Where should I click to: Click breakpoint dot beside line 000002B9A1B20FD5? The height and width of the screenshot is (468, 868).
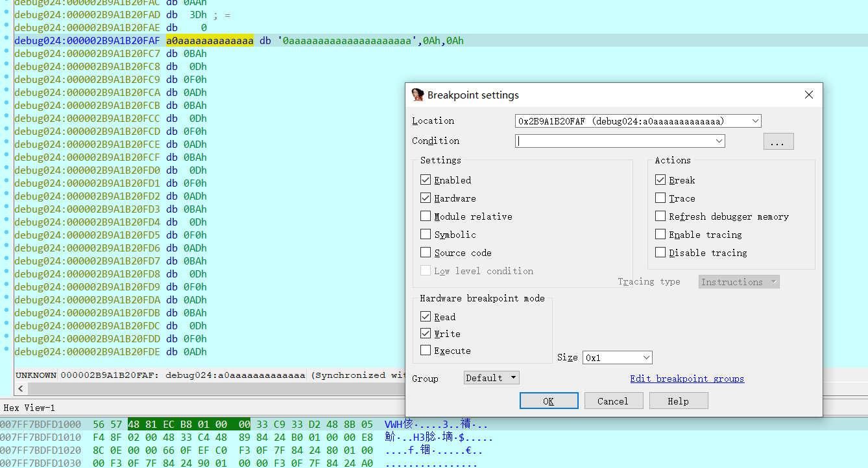[x=6, y=234]
